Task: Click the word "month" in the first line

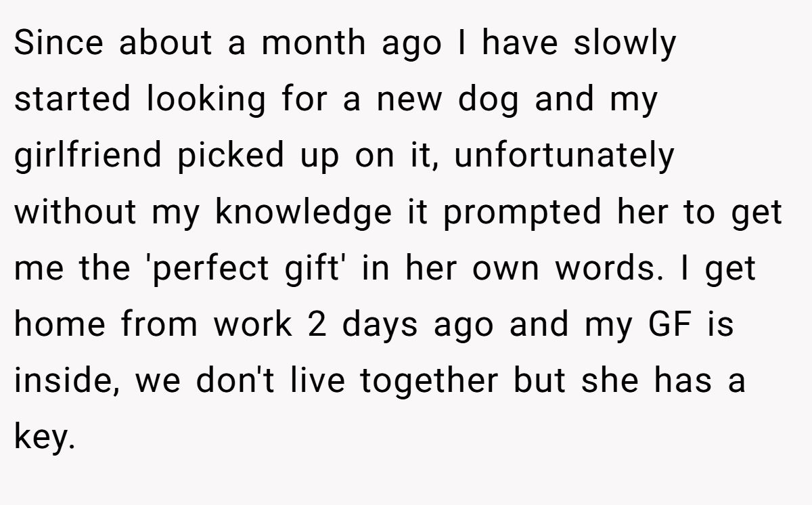Action: (x=312, y=43)
